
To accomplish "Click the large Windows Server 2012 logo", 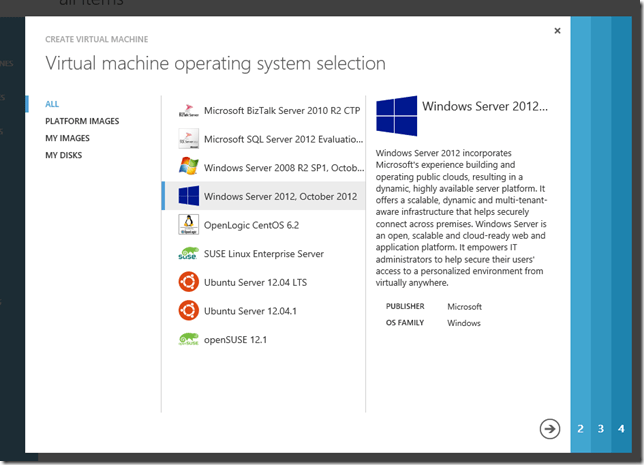I will [396, 116].
